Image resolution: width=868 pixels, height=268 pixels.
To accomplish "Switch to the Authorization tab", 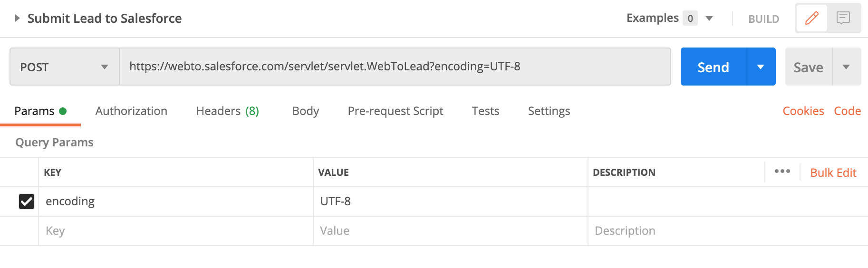I will click(x=131, y=111).
